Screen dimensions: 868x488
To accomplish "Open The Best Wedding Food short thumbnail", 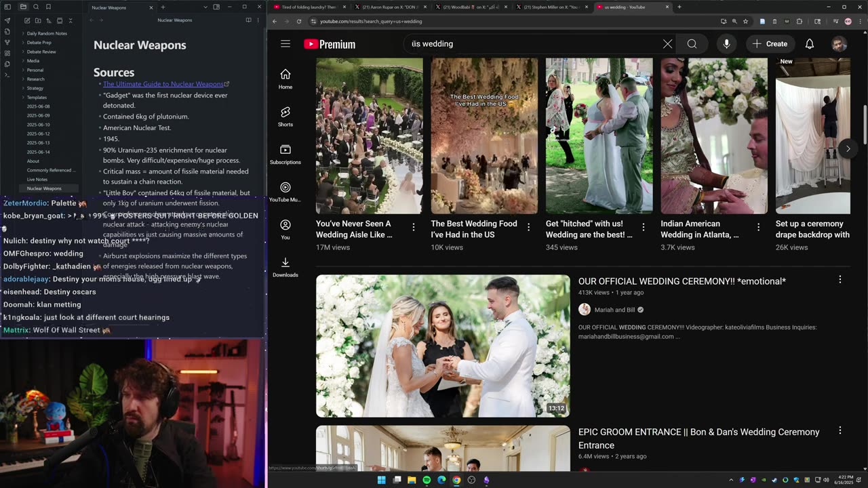I will (x=484, y=136).
